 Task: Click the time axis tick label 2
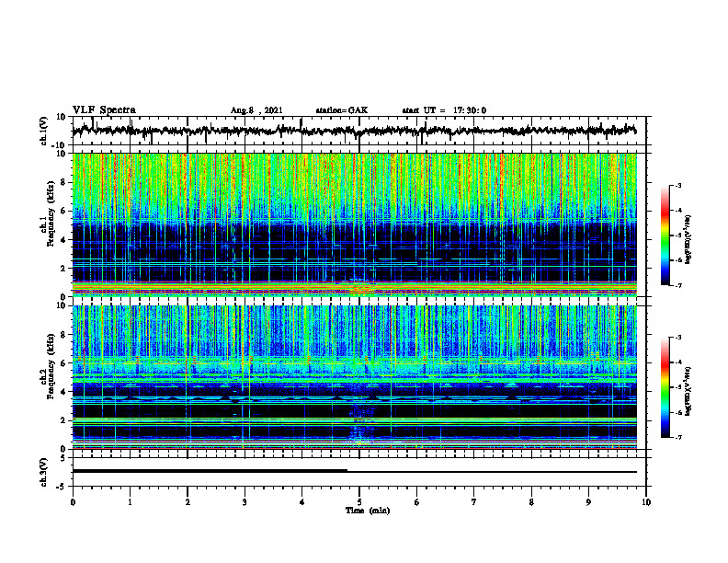(x=188, y=502)
